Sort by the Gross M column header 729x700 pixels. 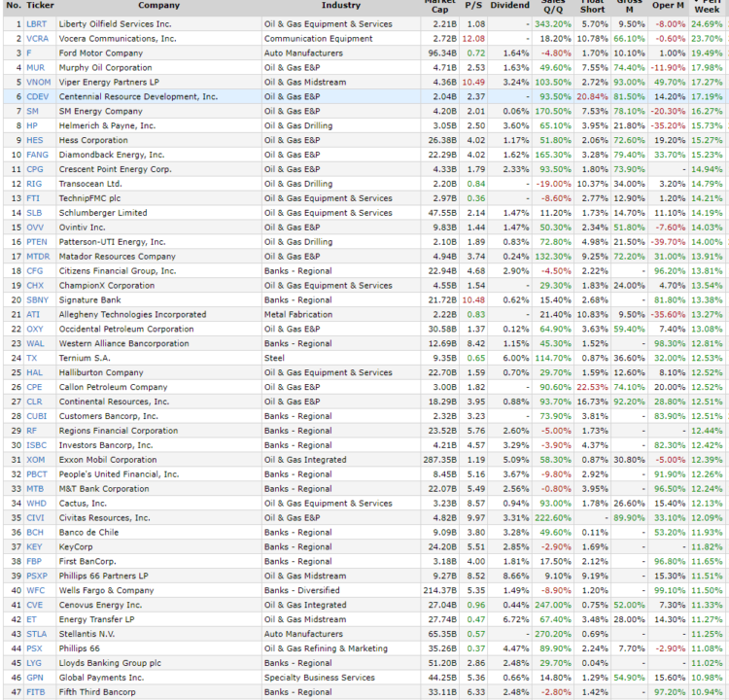pyautogui.click(x=630, y=7)
